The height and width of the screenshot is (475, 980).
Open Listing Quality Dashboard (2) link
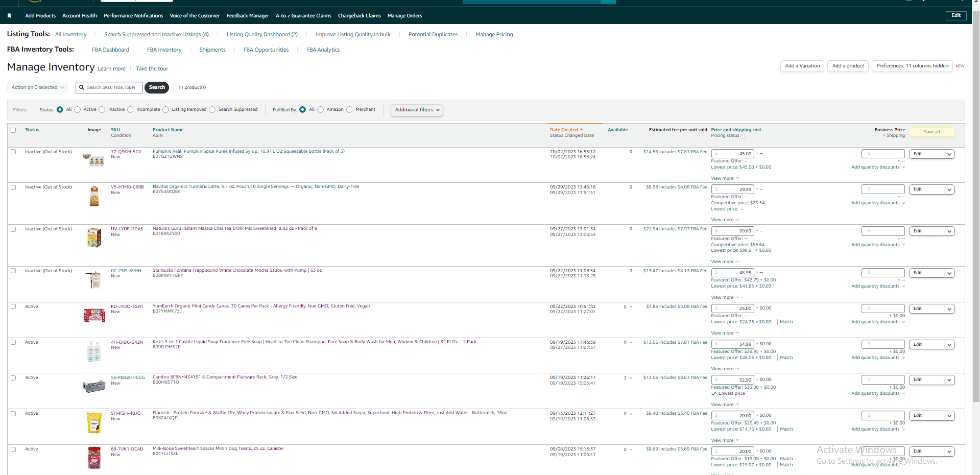coord(262,35)
